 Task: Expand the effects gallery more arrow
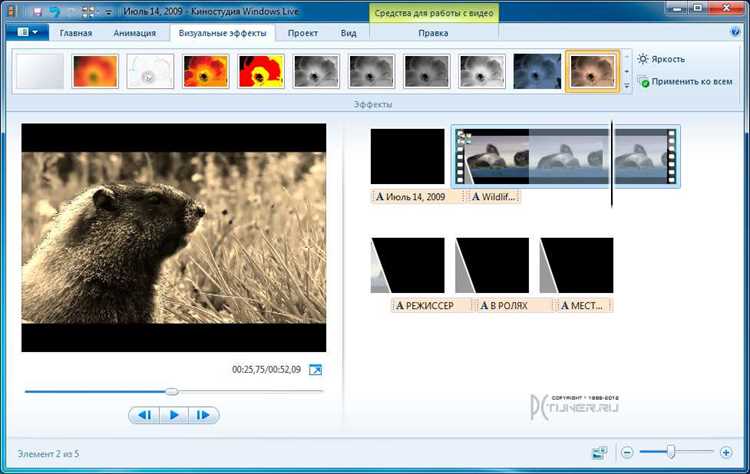[x=627, y=87]
